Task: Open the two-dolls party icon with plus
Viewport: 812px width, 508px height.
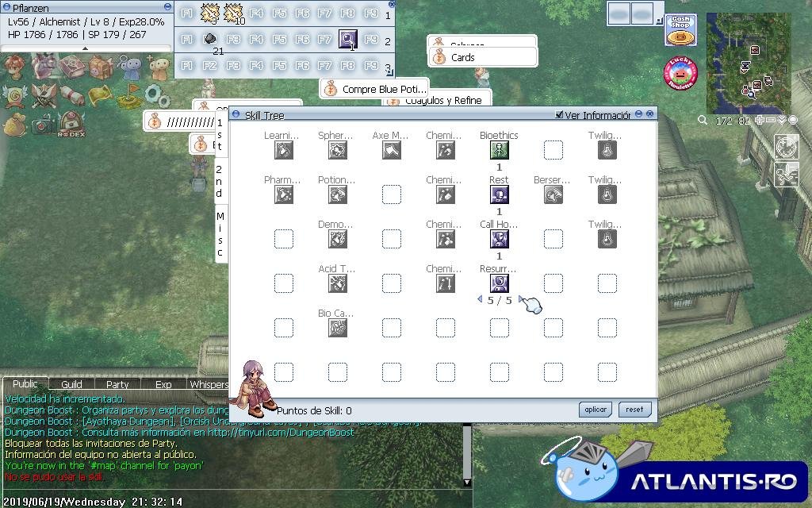Action: (x=158, y=67)
